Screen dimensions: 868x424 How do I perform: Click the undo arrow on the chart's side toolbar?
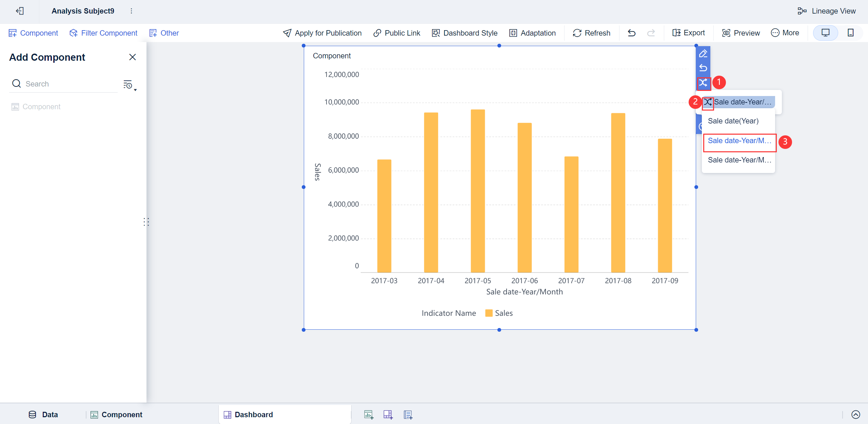(x=703, y=68)
